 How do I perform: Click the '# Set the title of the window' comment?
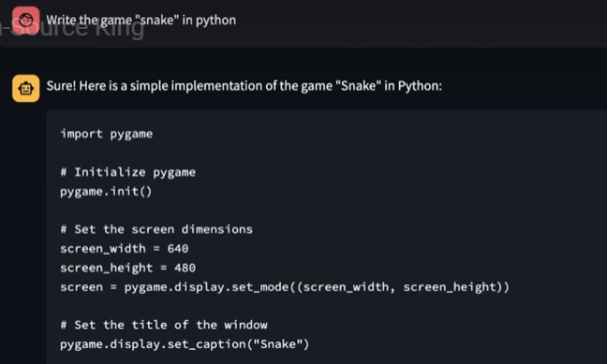pos(164,325)
